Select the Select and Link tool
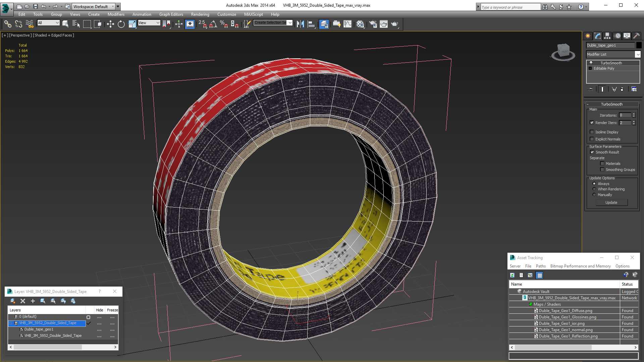The height and width of the screenshot is (362, 644). [8, 24]
